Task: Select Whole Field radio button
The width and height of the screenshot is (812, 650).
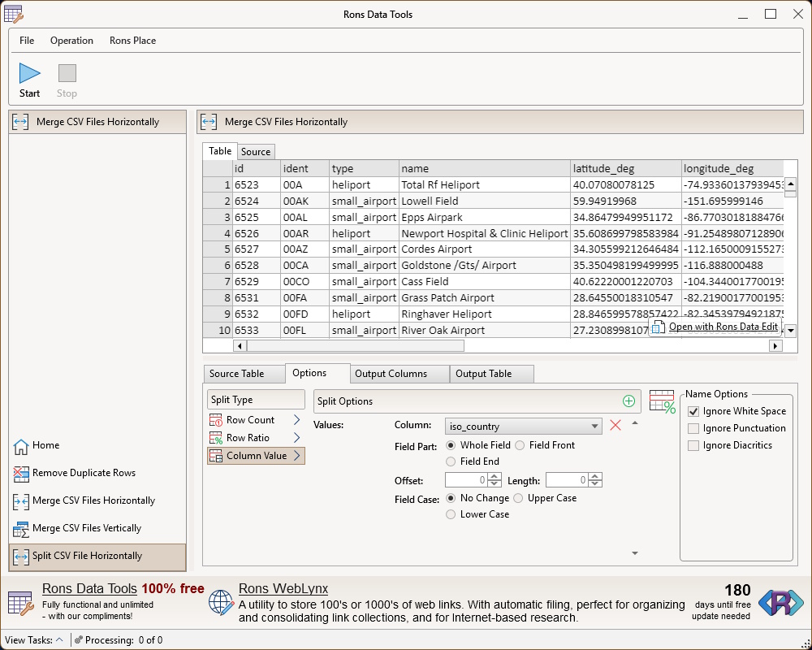Action: pos(451,445)
